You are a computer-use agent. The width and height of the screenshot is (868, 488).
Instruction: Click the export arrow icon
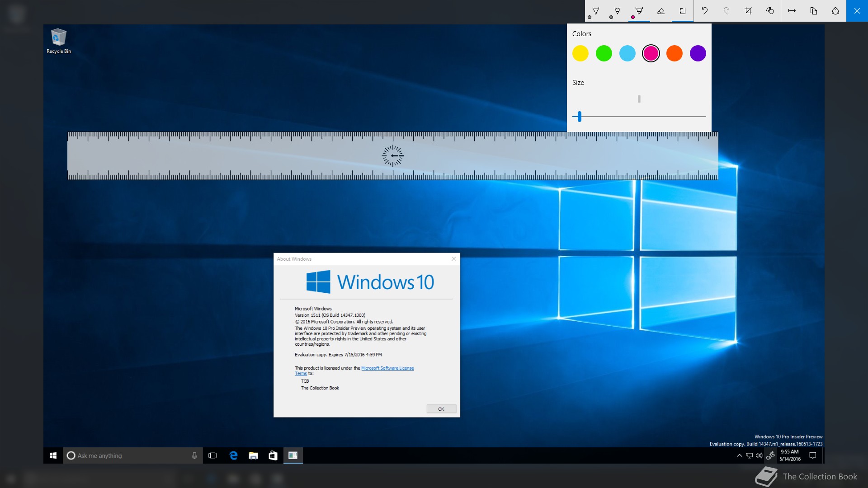(792, 11)
